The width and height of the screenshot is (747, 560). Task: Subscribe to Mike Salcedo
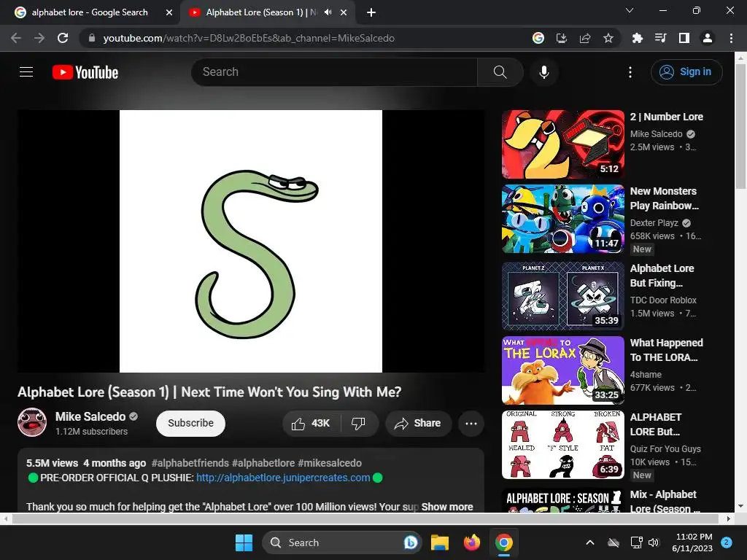click(190, 424)
